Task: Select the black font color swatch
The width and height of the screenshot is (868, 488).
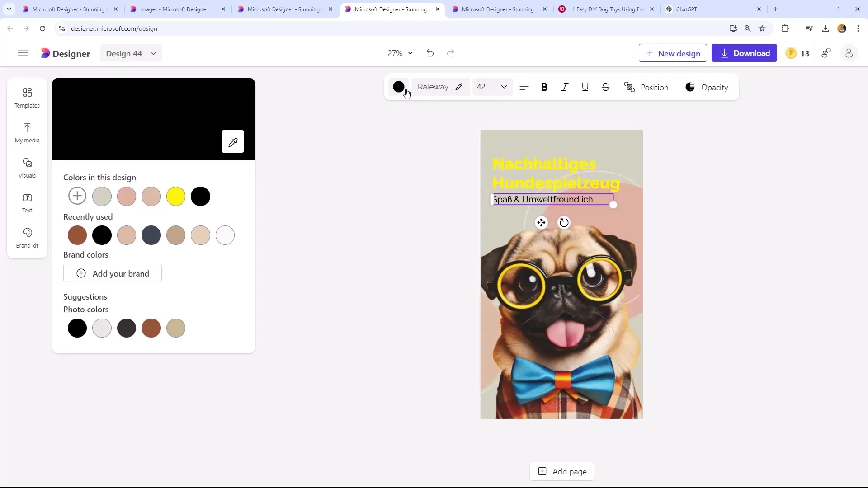Action: [x=398, y=87]
